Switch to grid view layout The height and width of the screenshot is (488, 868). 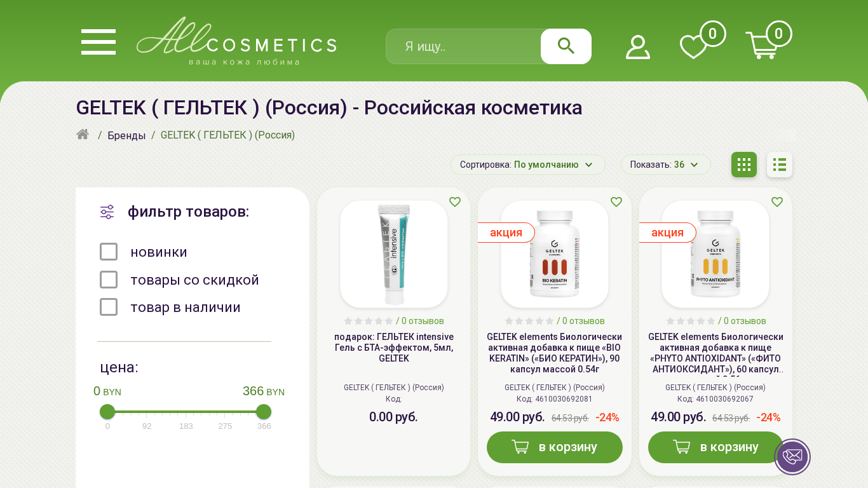tap(744, 165)
